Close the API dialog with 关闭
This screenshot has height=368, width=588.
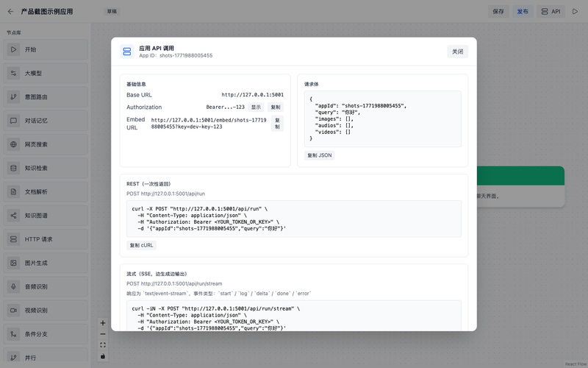click(457, 52)
